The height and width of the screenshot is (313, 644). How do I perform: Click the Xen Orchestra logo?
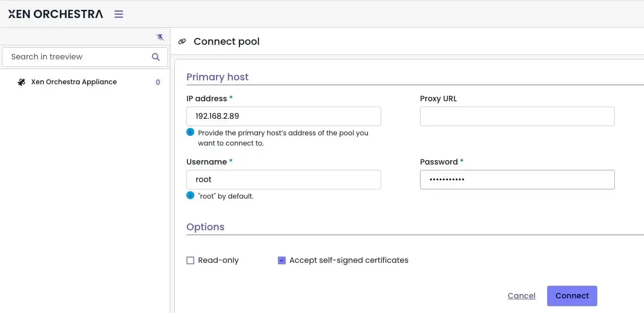pos(55,14)
